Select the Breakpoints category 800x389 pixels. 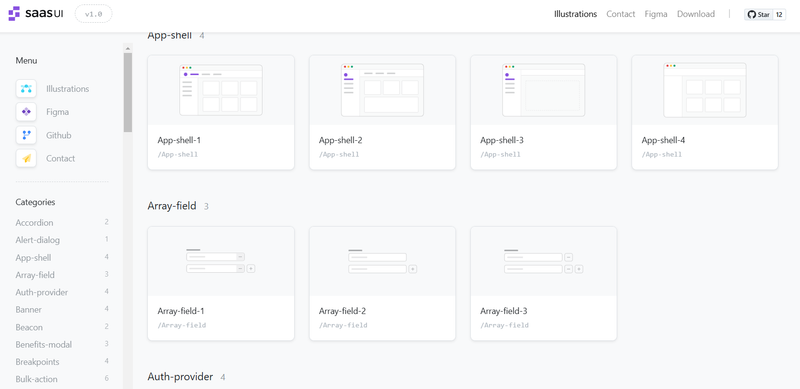[x=37, y=362]
